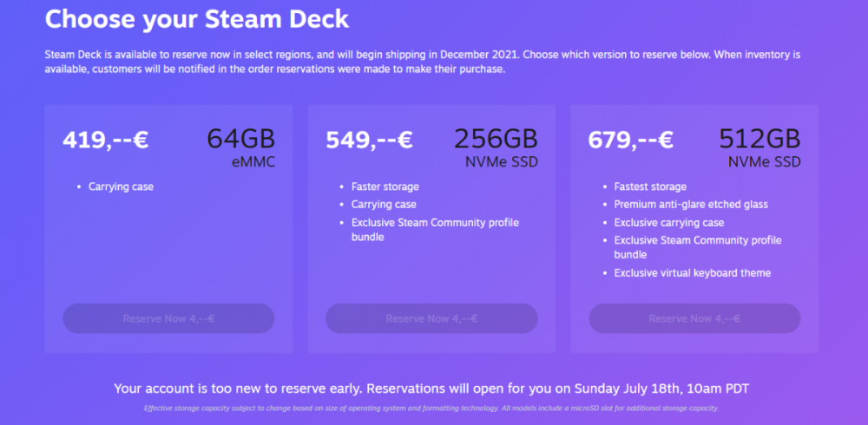Click Fastest storage bullet item
Image resolution: width=868 pixels, height=425 pixels.
(x=650, y=186)
